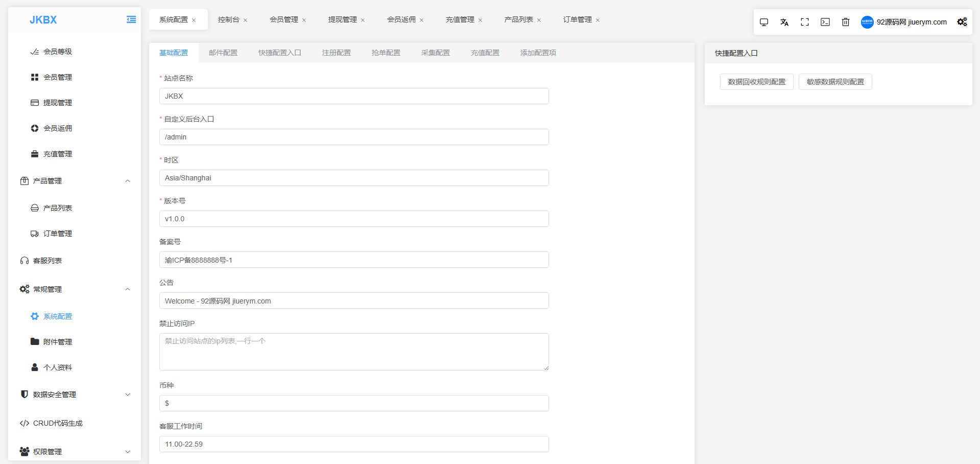Switch to the 注册配置 tab
The height and width of the screenshot is (464, 980).
point(337,53)
